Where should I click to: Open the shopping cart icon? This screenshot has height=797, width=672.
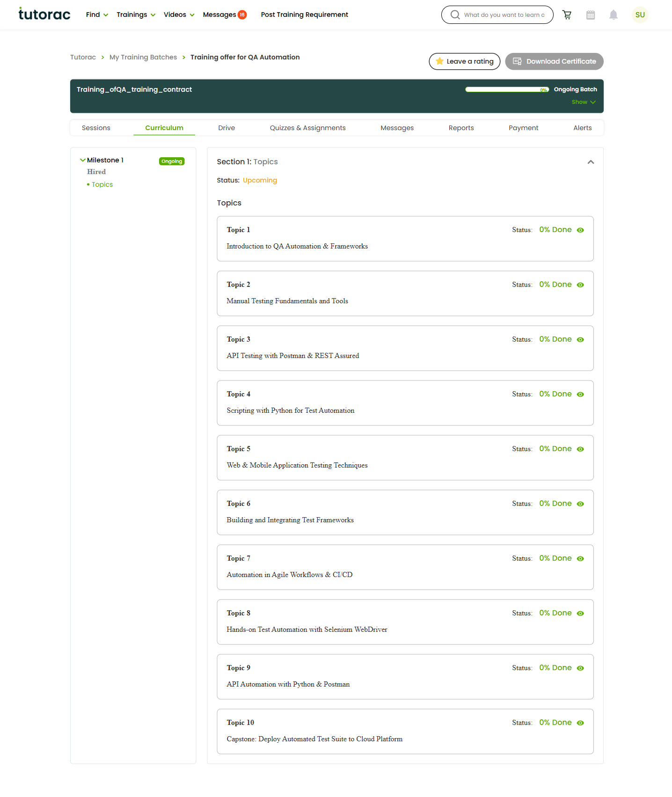point(567,15)
